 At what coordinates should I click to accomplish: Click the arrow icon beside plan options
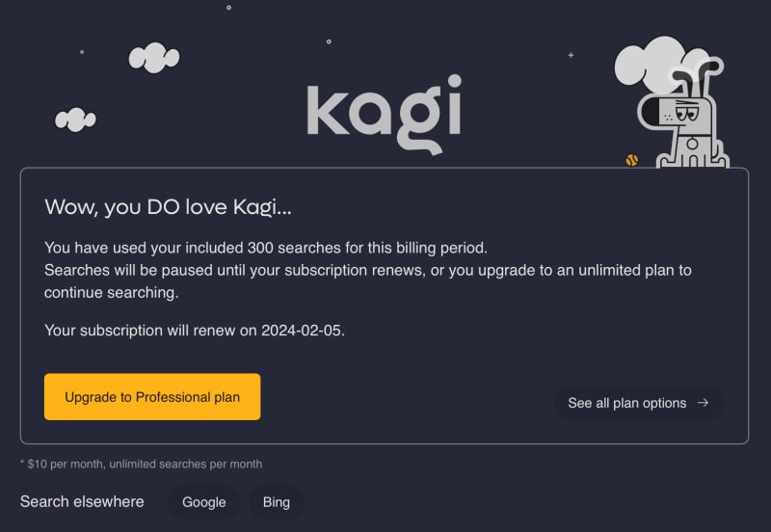703,403
